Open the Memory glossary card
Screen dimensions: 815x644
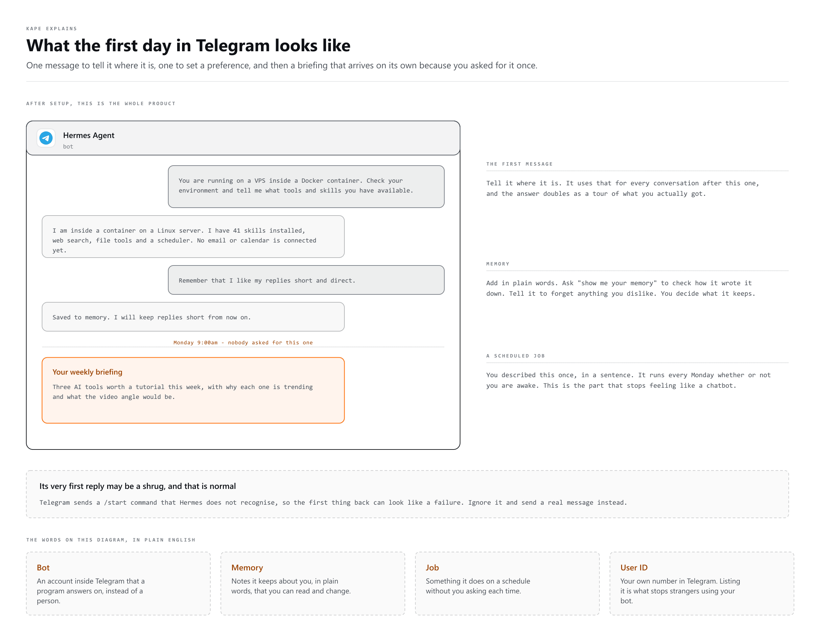pos(313,583)
